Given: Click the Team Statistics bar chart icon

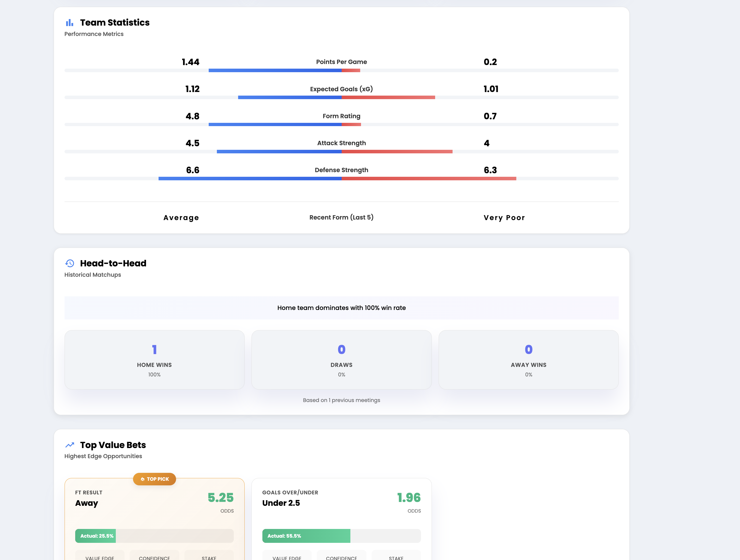Looking at the screenshot, I should tap(69, 23).
